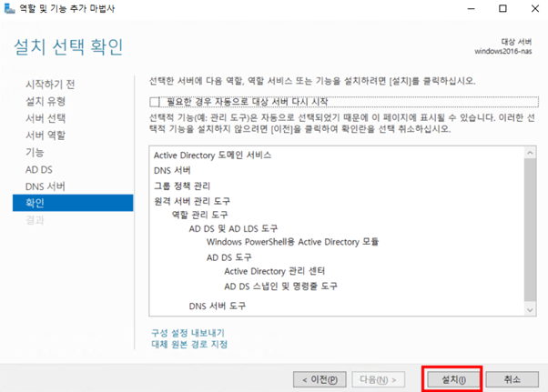Select AD DS step in sidebar

tap(39, 170)
